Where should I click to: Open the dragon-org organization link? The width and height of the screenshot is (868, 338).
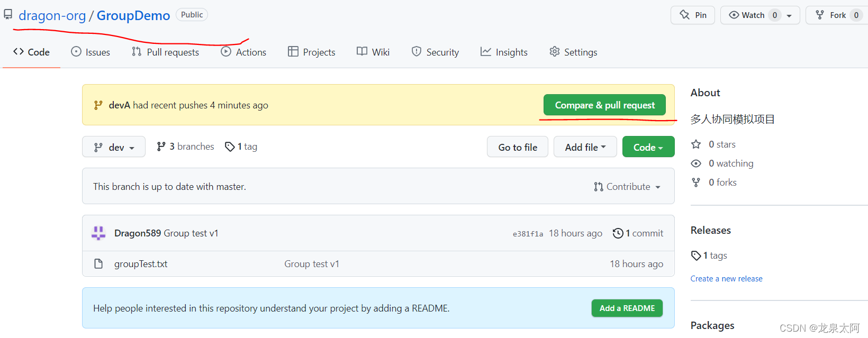tap(52, 15)
